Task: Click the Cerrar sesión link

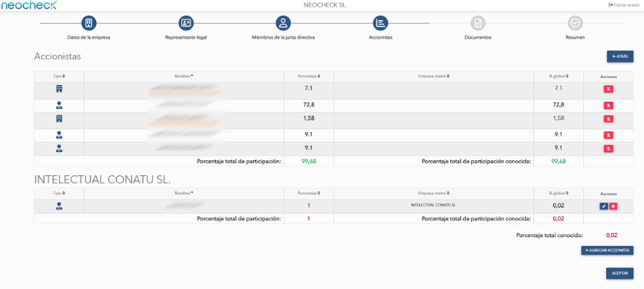Action: (x=623, y=5)
